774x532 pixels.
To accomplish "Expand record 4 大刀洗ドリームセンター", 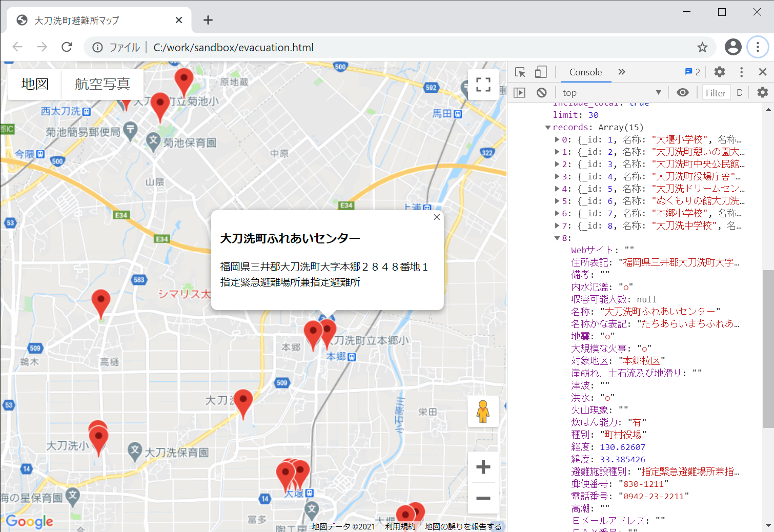I will [557, 189].
